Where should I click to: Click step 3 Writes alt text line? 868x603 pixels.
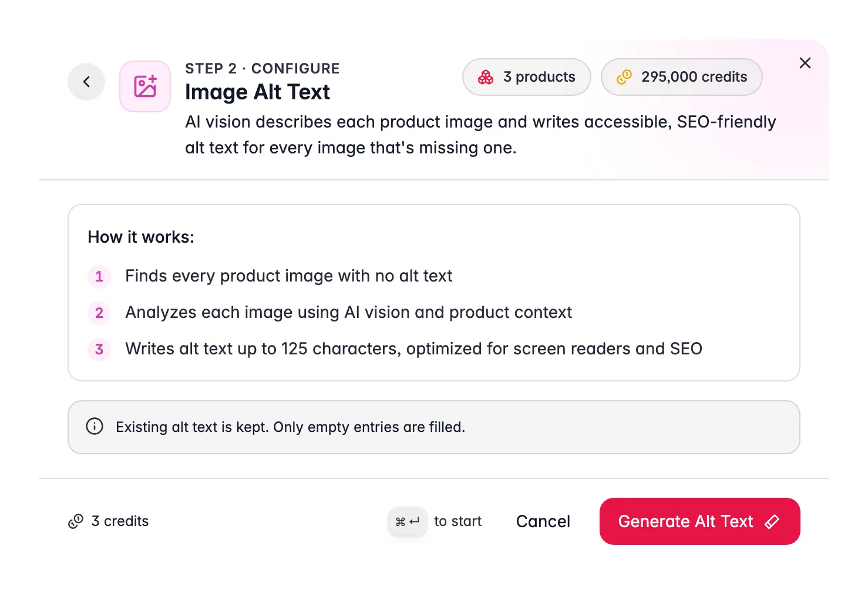coord(414,349)
